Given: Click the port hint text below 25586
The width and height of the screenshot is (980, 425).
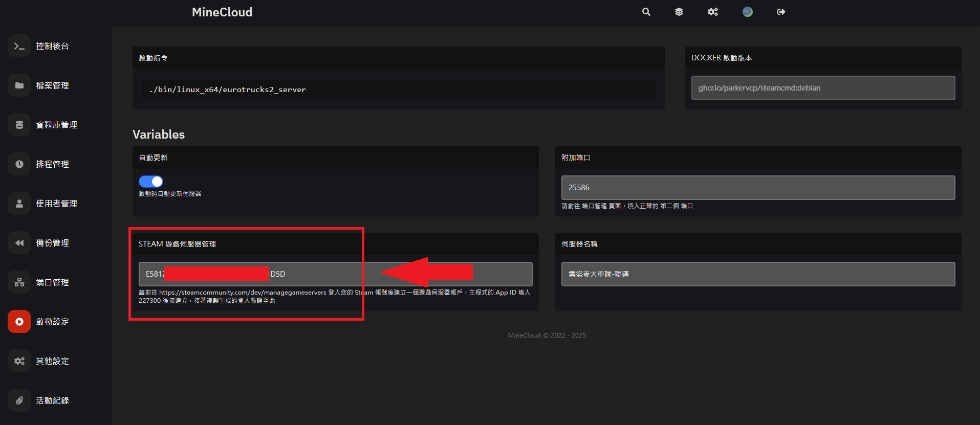Looking at the screenshot, I should pyautogui.click(x=627, y=206).
